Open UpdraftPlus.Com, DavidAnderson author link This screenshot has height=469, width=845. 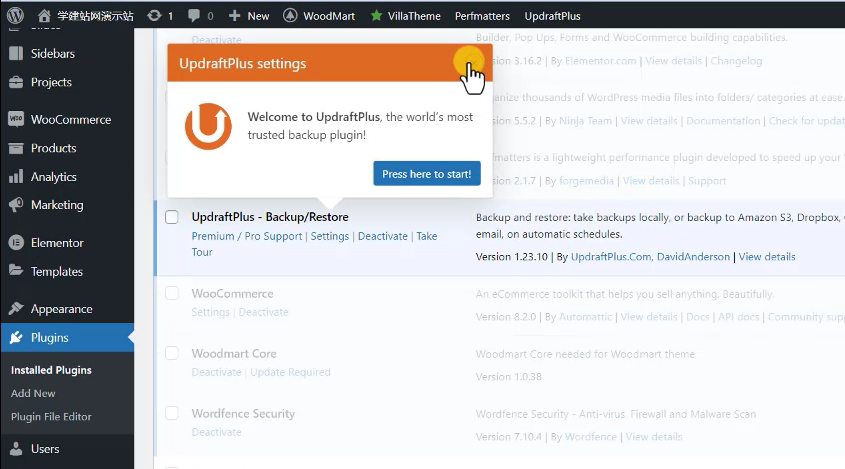(650, 257)
